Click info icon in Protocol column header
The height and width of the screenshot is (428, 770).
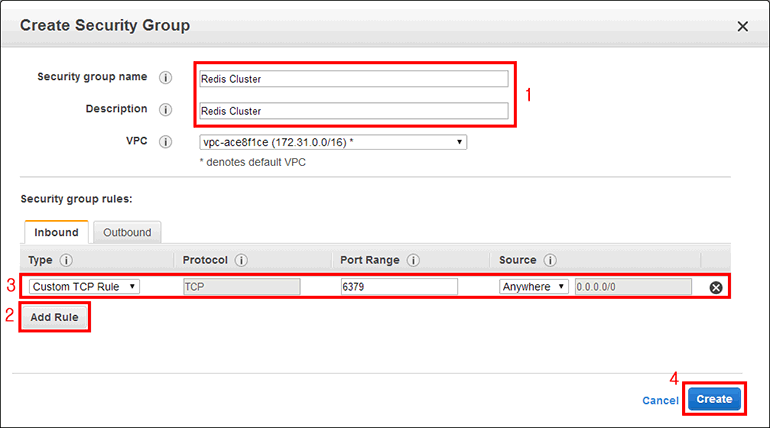(241, 260)
